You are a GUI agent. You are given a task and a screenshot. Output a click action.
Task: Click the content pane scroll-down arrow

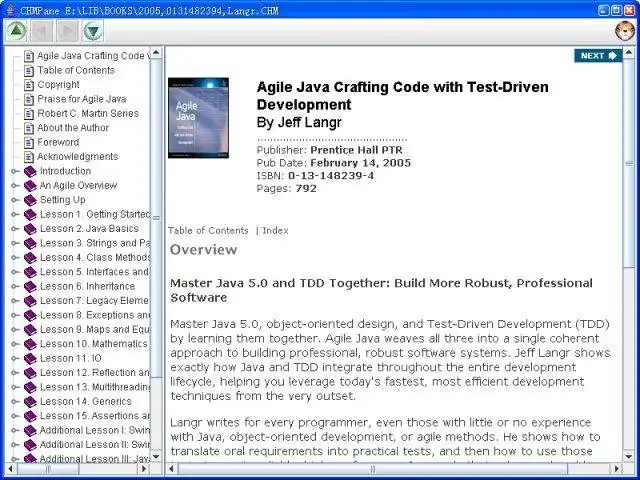tap(629, 456)
